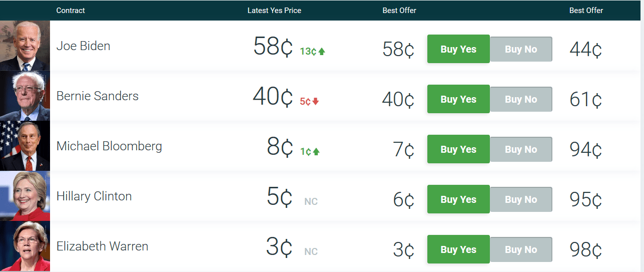Buy No on Hillary Clinton at 95¢

(x=521, y=199)
